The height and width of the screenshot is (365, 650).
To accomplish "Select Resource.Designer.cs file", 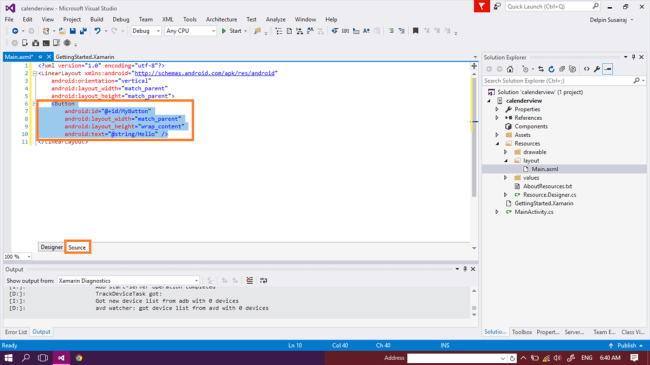I will 549,195.
